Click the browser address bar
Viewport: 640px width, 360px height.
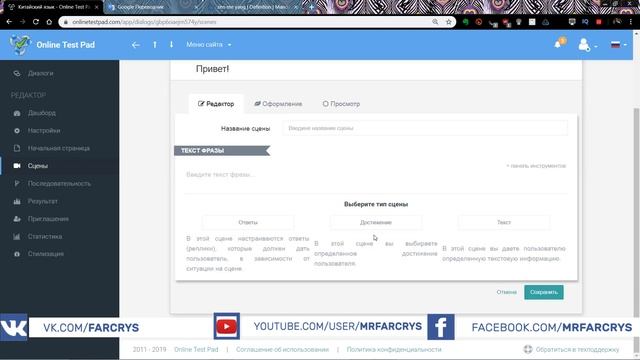coord(245,22)
